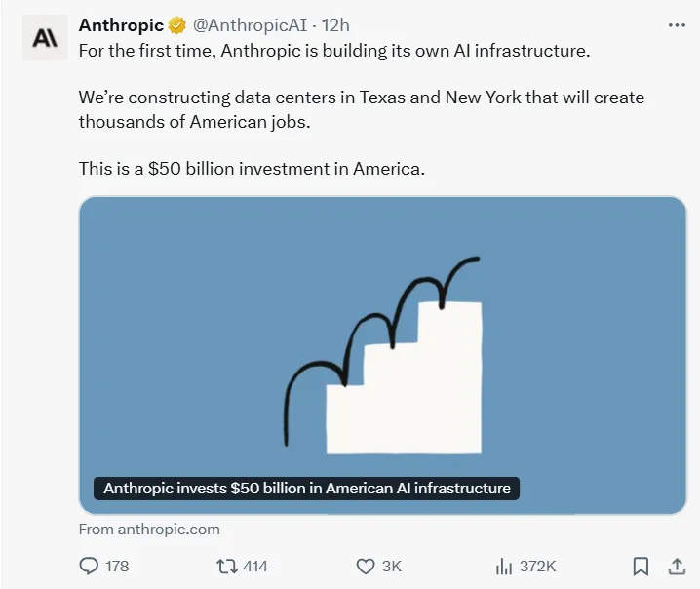
Task: Click the 178 replies count
Action: coord(117,566)
